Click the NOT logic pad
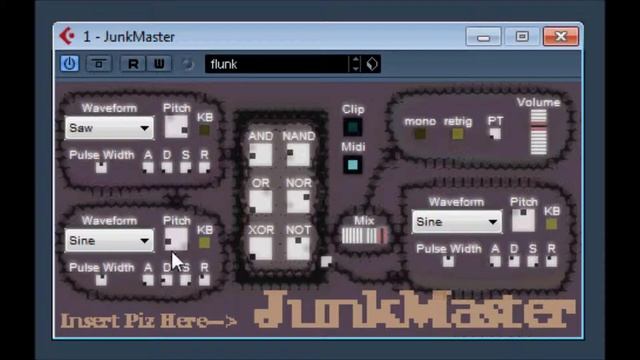The height and width of the screenshot is (360, 640). [298, 249]
